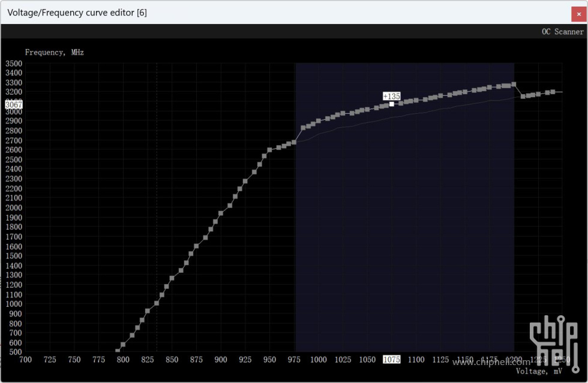588x383 pixels.
Task: Click the 800 voltage axis label
Action: (123, 360)
